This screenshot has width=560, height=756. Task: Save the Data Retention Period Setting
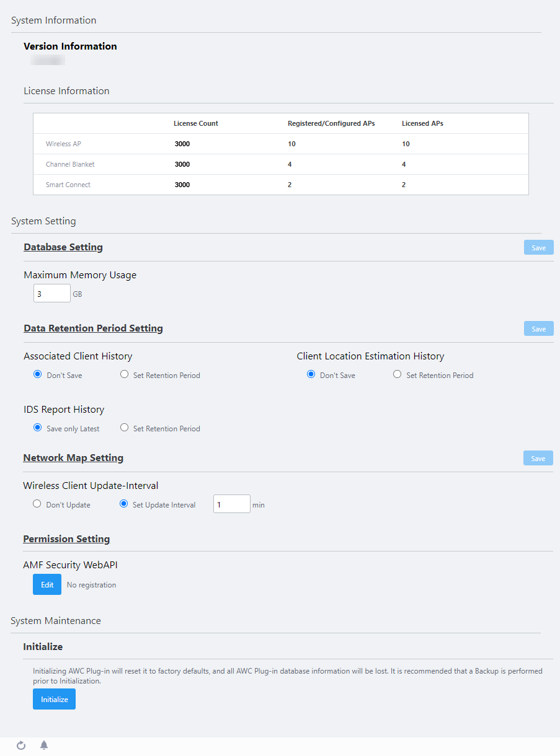tap(538, 329)
